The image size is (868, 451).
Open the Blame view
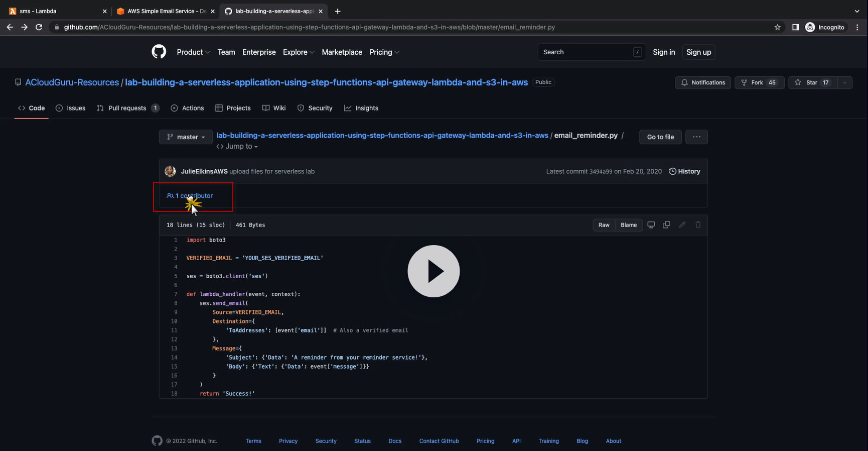click(629, 225)
